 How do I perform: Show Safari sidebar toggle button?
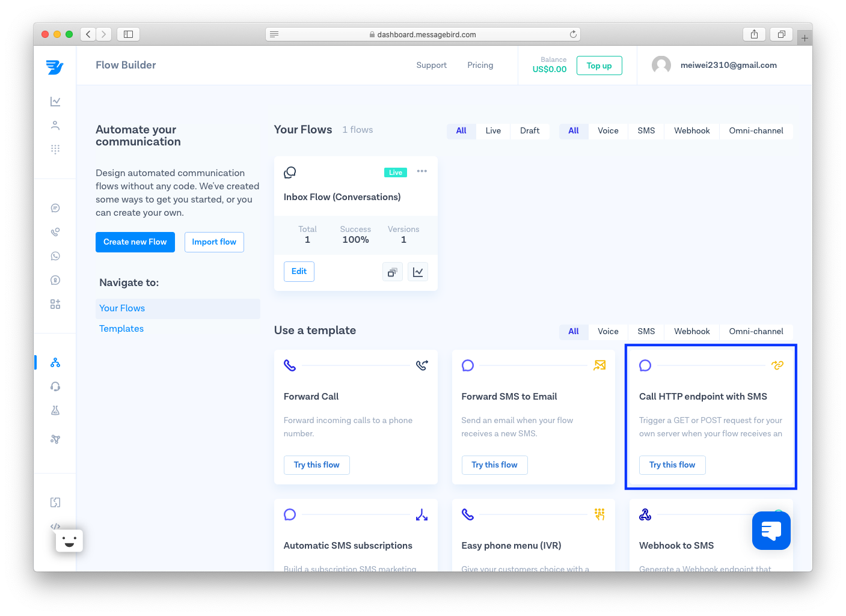click(128, 34)
